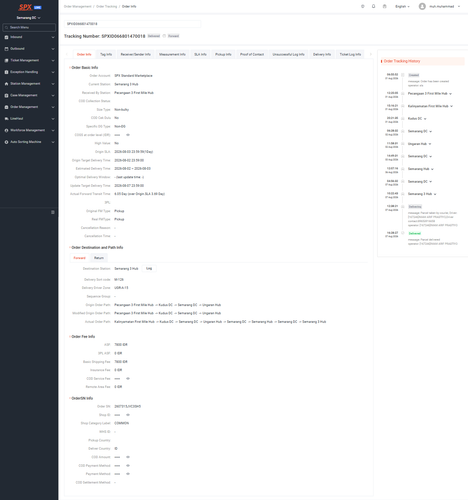Reveal the masked COD Payment Method value
Screen dimensions: 468x500
coord(128,466)
